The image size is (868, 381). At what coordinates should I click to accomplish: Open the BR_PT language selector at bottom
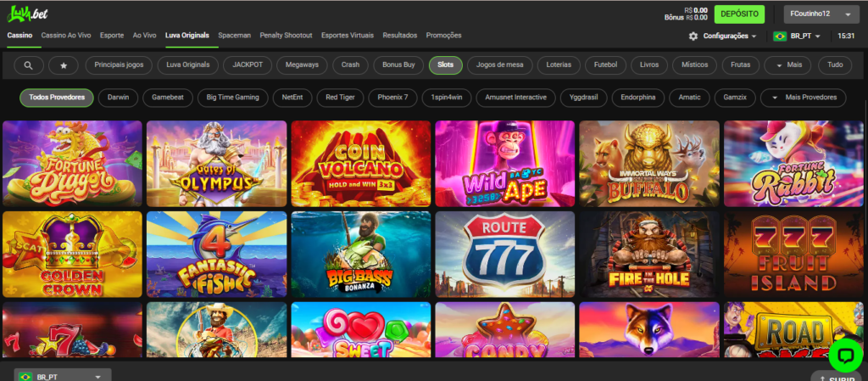63,375
